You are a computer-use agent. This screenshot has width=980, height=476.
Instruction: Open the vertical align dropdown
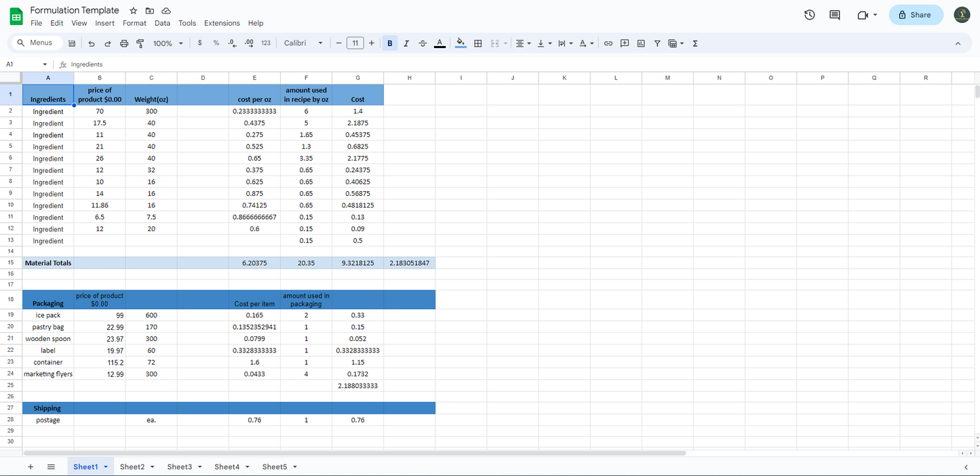pos(544,43)
